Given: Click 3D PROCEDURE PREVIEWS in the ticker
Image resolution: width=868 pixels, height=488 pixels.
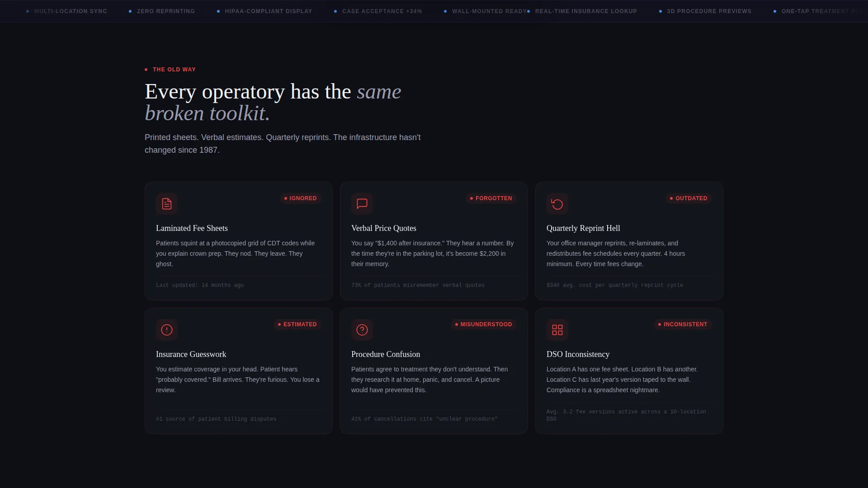Looking at the screenshot, I should [x=709, y=11].
